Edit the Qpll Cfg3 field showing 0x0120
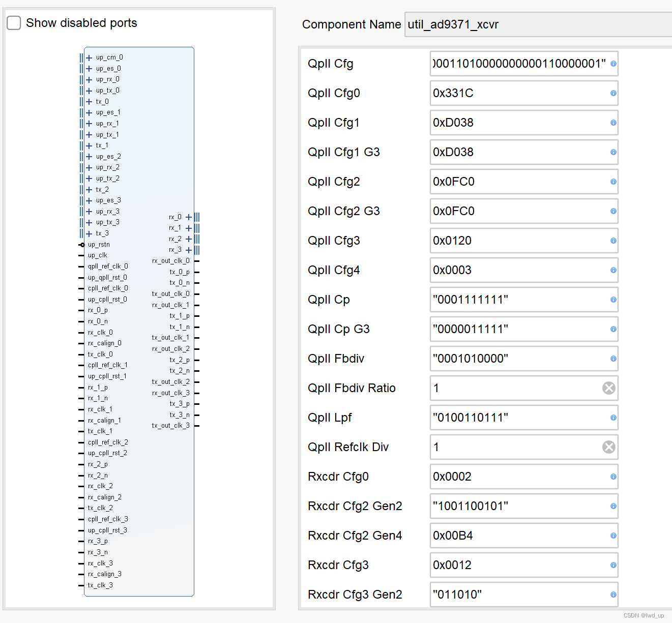The width and height of the screenshot is (672, 623). coord(524,241)
